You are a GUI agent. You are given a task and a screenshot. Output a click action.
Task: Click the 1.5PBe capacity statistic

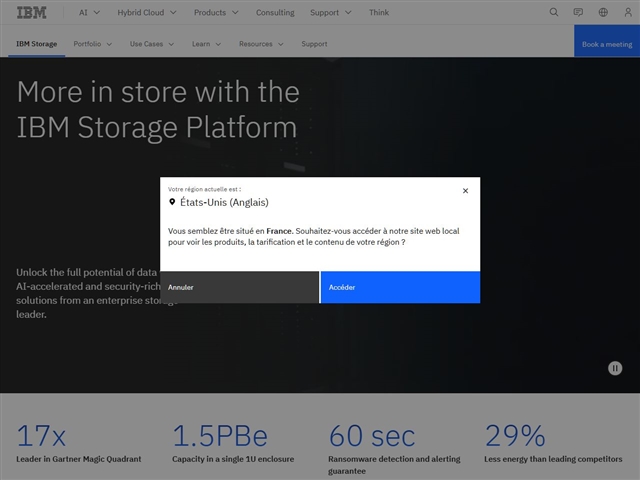[x=220, y=436]
